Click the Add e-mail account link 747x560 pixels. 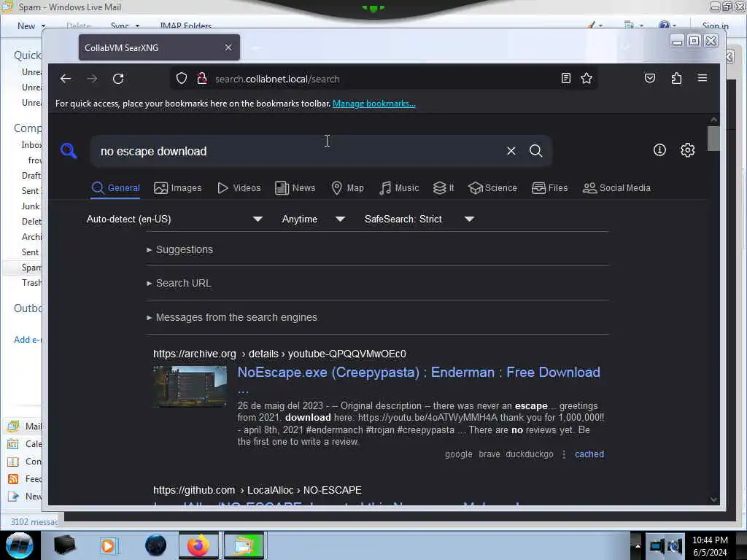[x=28, y=340]
